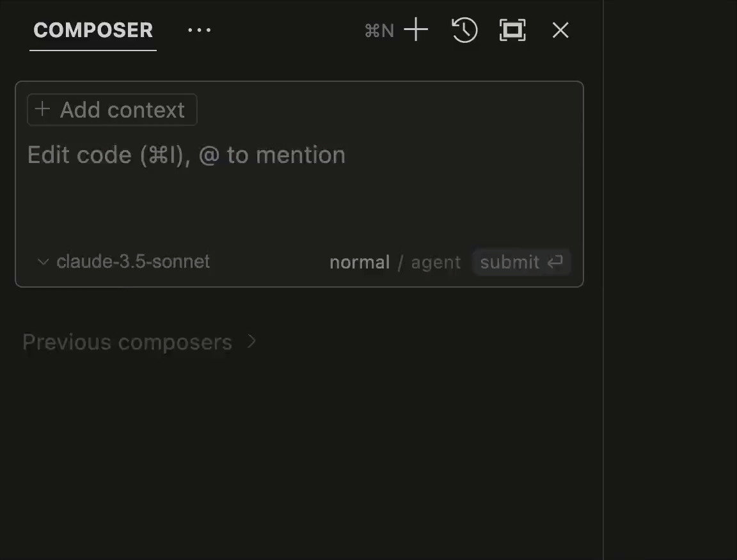Close the Composer panel with the X icon
Image resolution: width=737 pixels, height=560 pixels.
pos(560,30)
